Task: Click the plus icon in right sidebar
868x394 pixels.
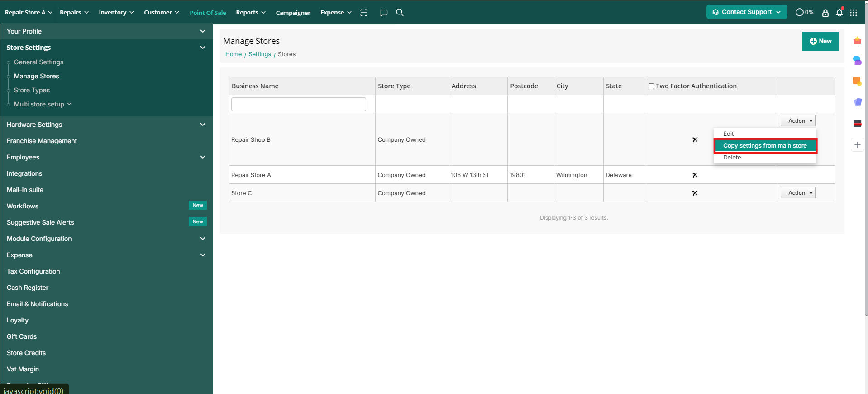Action: tap(857, 145)
